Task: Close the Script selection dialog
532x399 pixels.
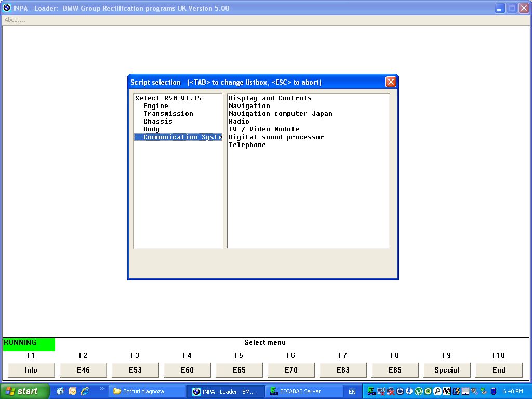Action: tap(391, 82)
